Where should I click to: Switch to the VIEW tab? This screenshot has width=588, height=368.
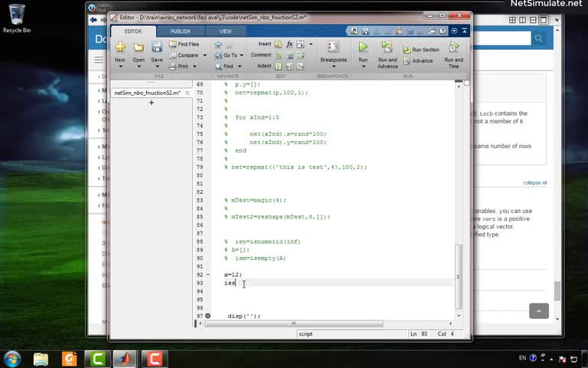225,31
